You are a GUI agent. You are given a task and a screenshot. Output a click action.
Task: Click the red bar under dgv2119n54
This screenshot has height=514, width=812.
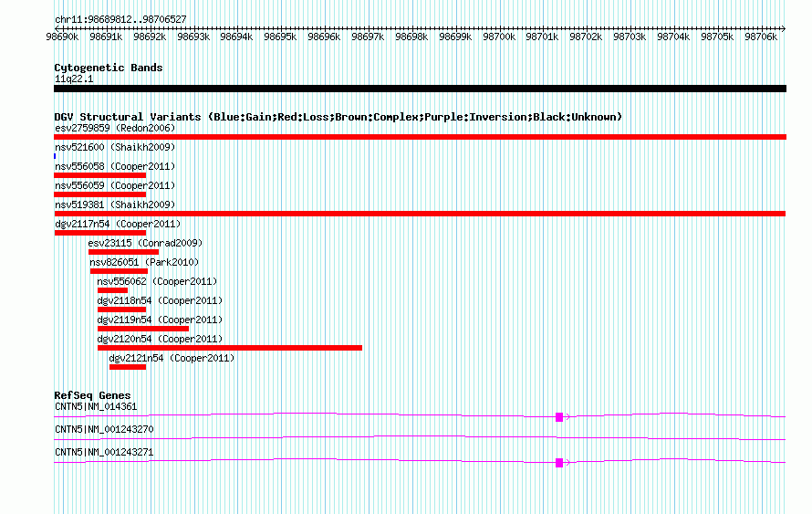[x=143, y=329]
